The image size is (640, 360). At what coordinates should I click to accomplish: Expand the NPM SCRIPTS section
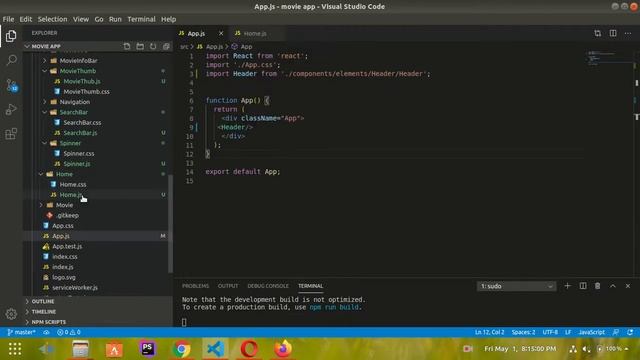(49, 322)
